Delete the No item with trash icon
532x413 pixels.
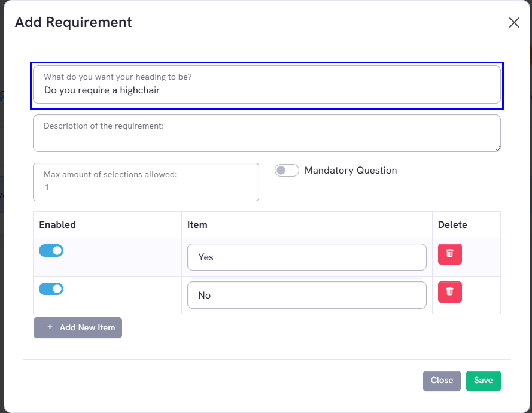click(449, 292)
